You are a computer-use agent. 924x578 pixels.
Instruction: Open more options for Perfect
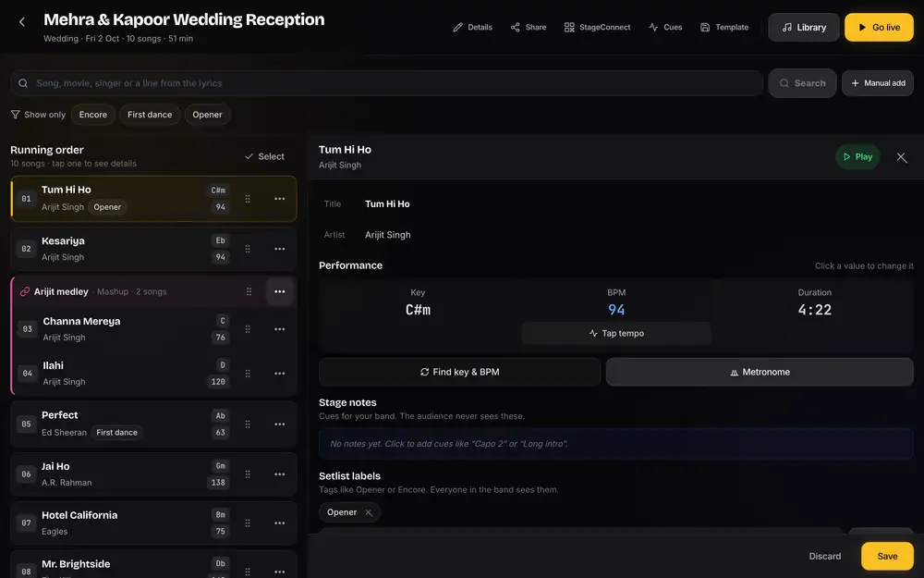tap(279, 424)
